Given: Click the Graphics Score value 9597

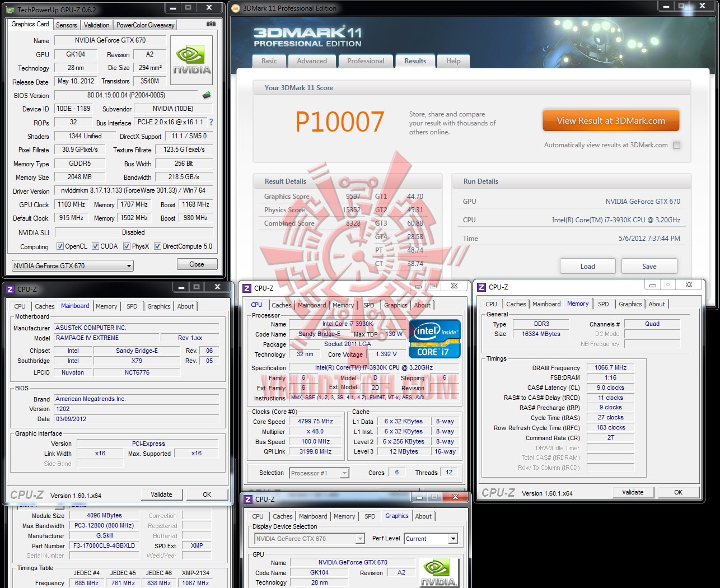Looking at the screenshot, I should [x=353, y=197].
